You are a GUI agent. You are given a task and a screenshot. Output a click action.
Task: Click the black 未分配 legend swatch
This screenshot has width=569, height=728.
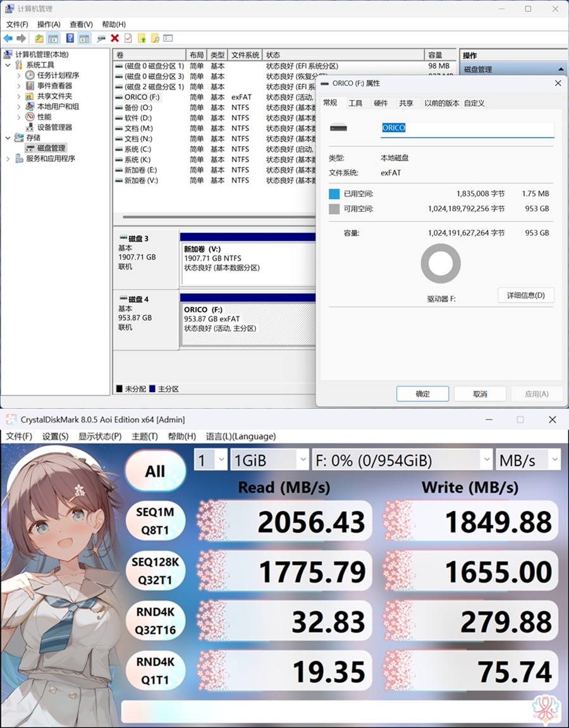[x=119, y=389]
